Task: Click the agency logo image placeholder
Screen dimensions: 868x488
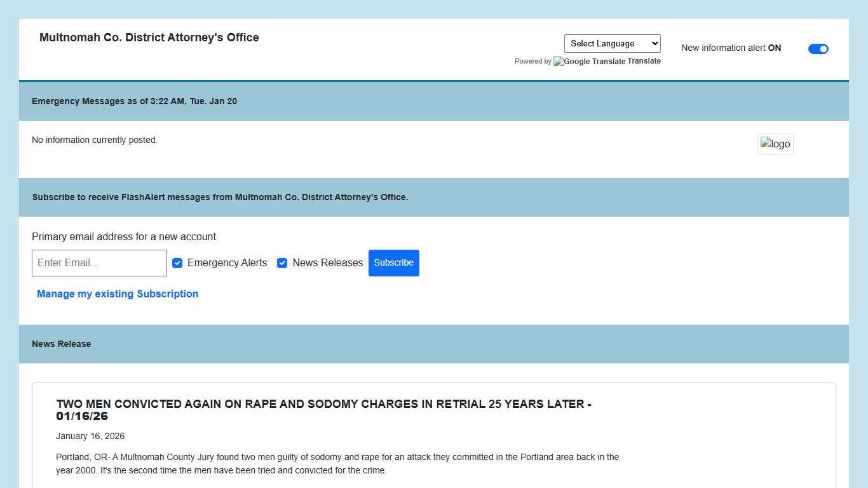Action: pyautogui.click(x=775, y=144)
